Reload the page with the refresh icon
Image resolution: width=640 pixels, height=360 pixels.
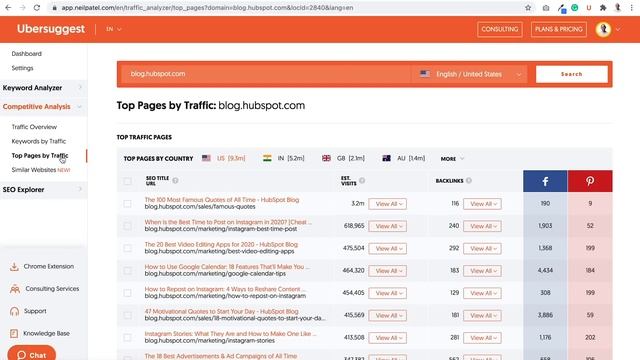pyautogui.click(x=37, y=8)
